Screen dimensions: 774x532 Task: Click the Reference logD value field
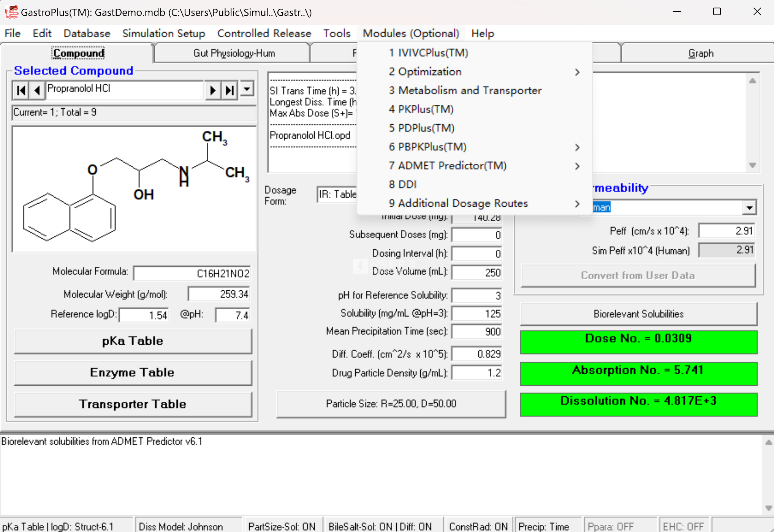point(144,315)
